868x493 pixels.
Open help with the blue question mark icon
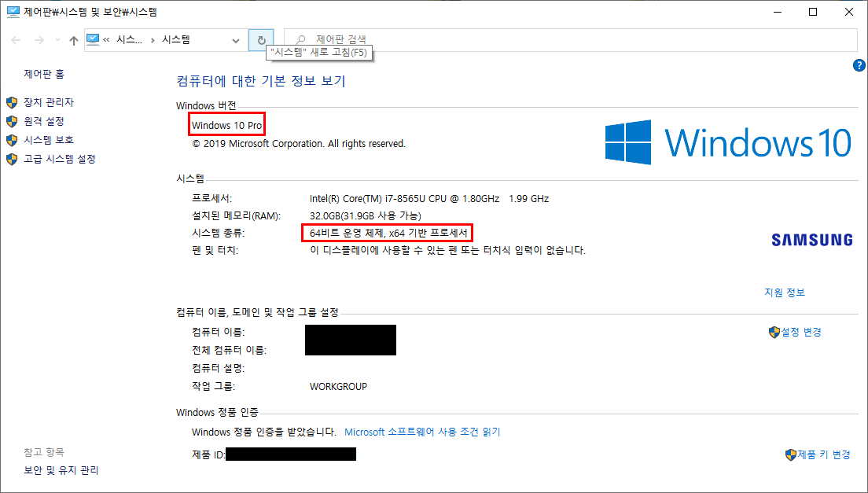click(x=859, y=65)
